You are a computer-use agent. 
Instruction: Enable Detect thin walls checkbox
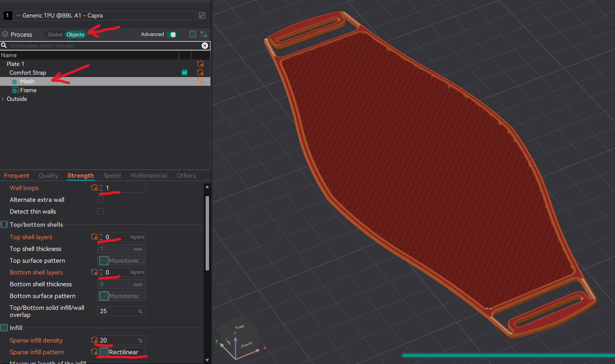(100, 211)
